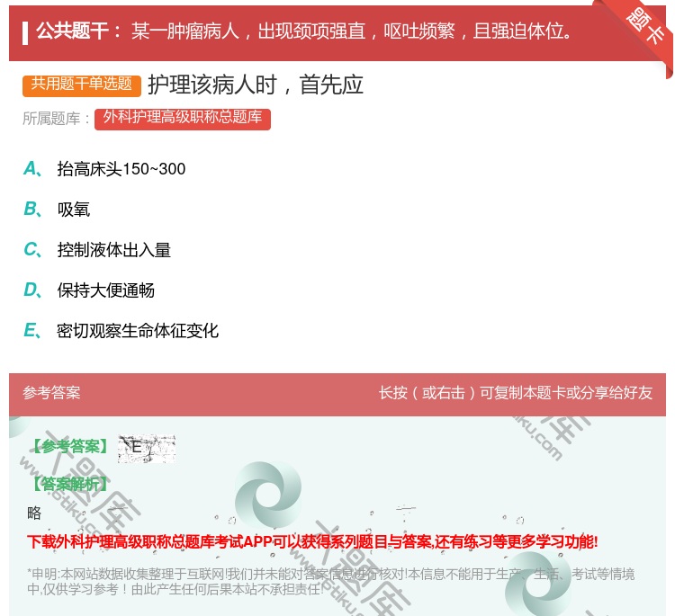The height and width of the screenshot is (616, 675).
Task: Click the 公共题干 header text
Action: pyautogui.click(x=78, y=31)
